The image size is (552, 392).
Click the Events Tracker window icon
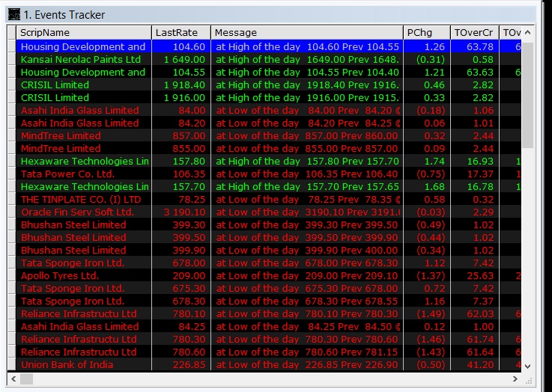click(x=14, y=15)
